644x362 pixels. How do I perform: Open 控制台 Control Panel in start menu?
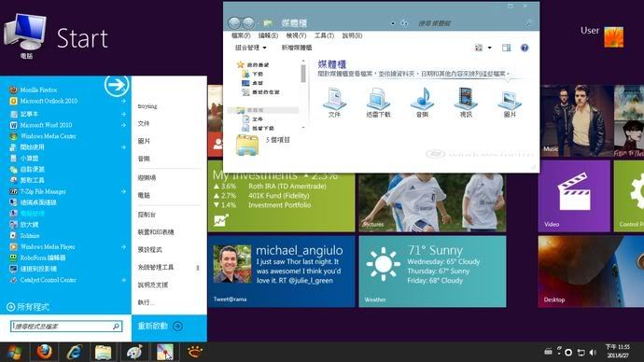(147, 215)
